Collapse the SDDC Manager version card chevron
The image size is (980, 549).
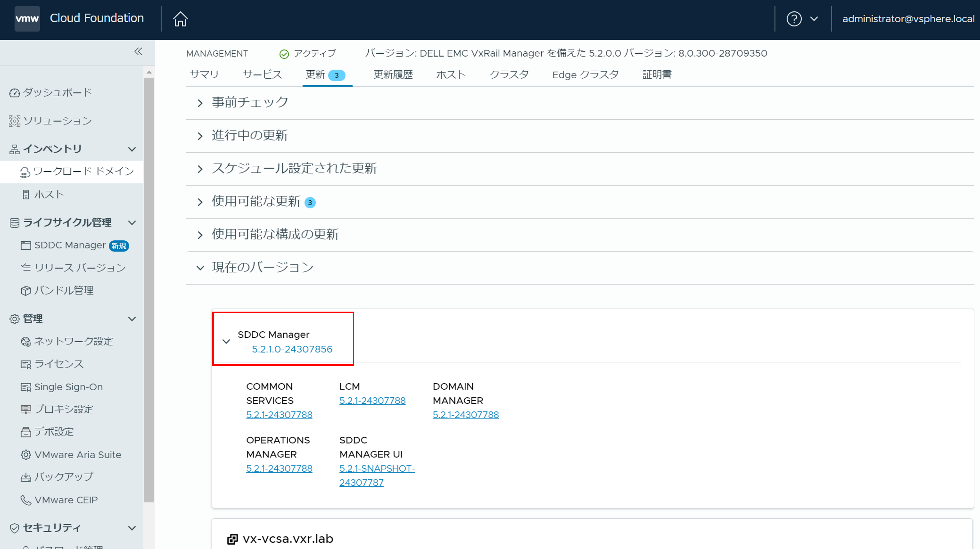point(226,341)
